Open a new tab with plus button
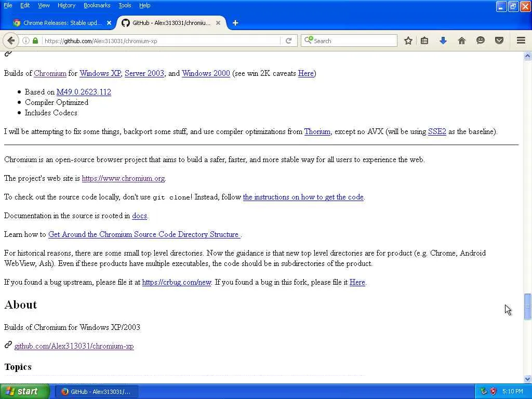This screenshot has height=399, width=532. (235, 23)
